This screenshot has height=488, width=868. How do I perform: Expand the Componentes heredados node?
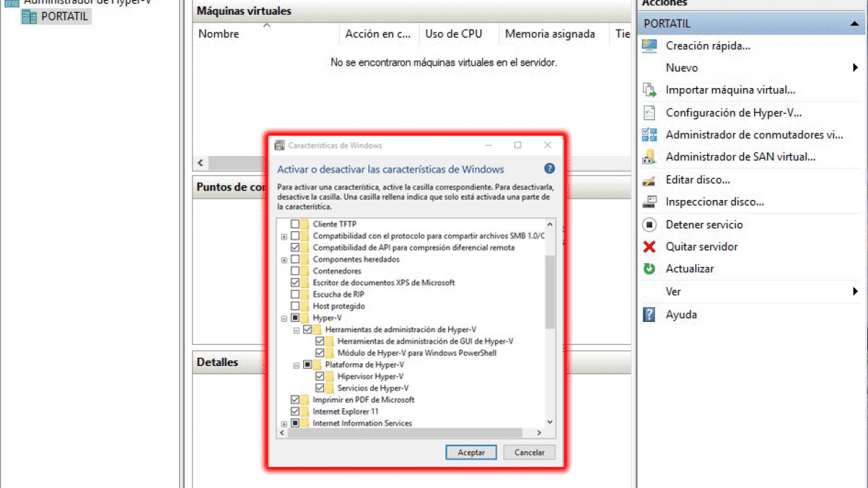click(284, 260)
